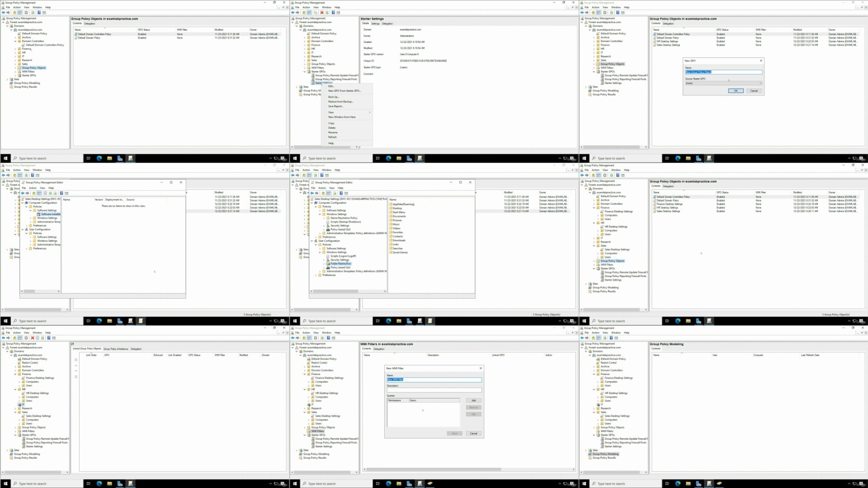Choose Restore from Backup in context menu
Screen dimensions: 868x488
[x=340, y=102]
